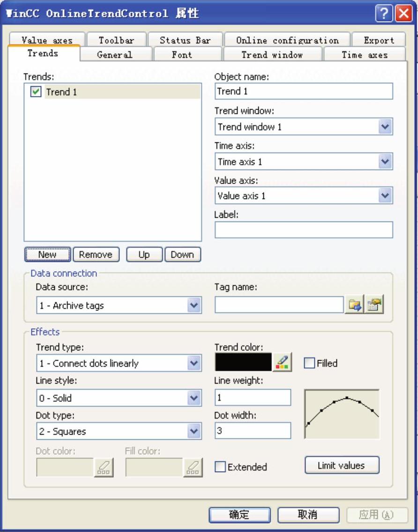Open the Export tab
This screenshot has width=418, height=532.
coord(379,39)
